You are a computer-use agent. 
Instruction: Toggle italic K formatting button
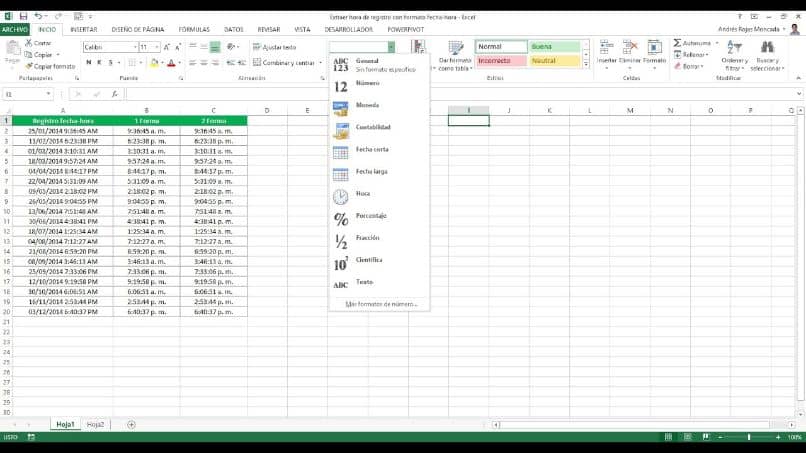(99, 63)
